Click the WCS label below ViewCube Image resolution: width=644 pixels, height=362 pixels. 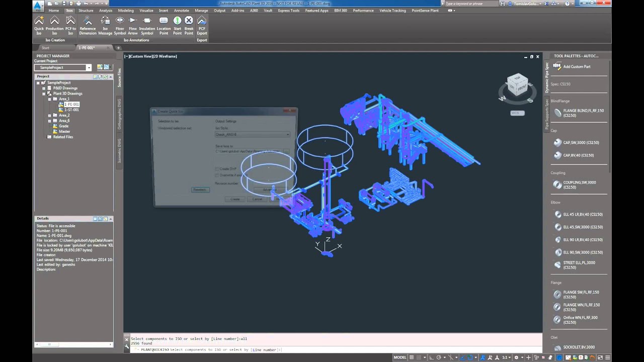click(x=517, y=113)
